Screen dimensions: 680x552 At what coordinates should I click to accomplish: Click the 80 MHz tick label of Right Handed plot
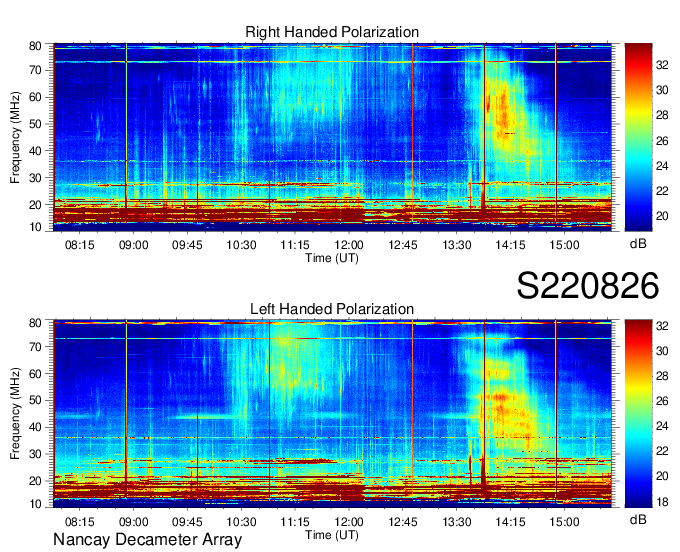[x=35, y=46]
